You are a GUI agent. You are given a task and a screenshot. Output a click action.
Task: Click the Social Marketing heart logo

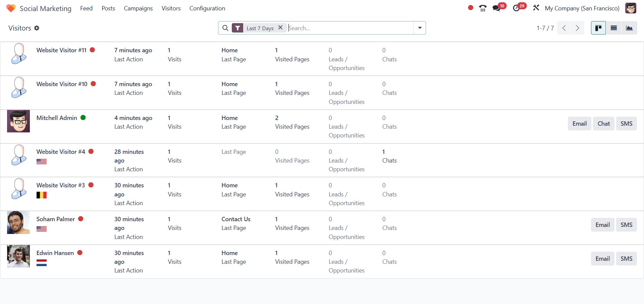(x=11, y=8)
